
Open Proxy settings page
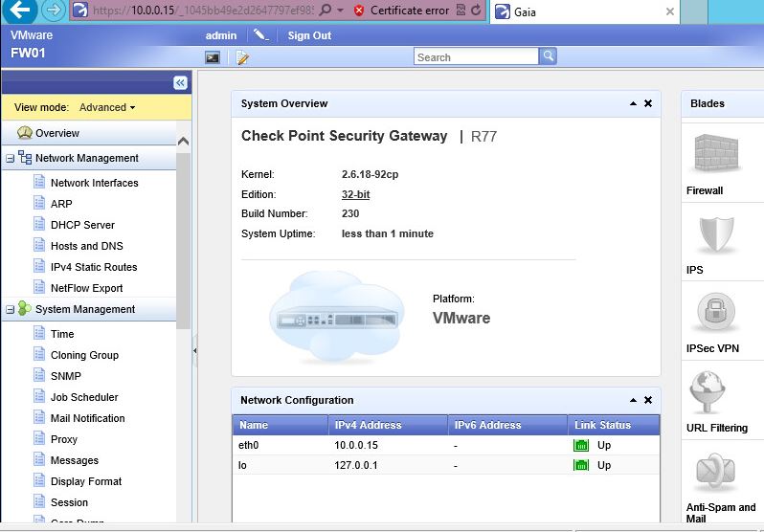pyautogui.click(x=64, y=439)
